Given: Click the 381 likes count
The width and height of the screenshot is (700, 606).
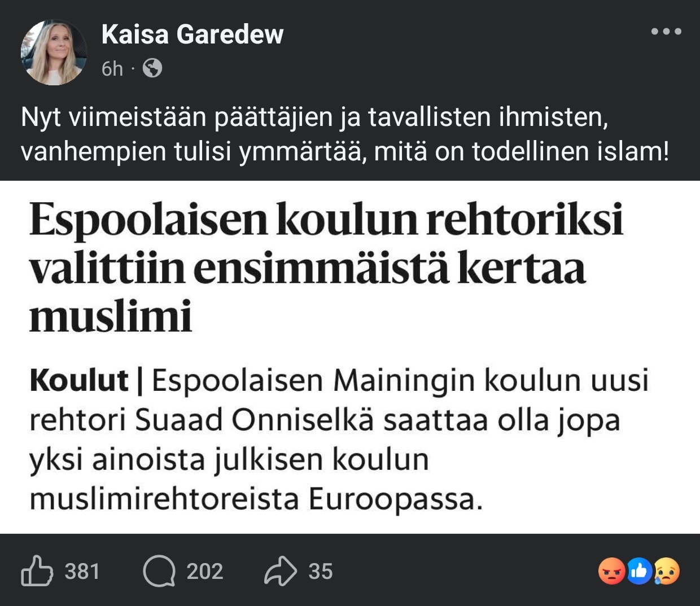Looking at the screenshot, I should (x=82, y=572).
